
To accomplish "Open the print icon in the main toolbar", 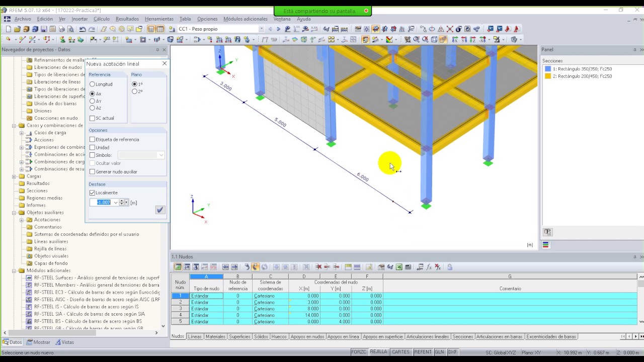I will 61,29.
